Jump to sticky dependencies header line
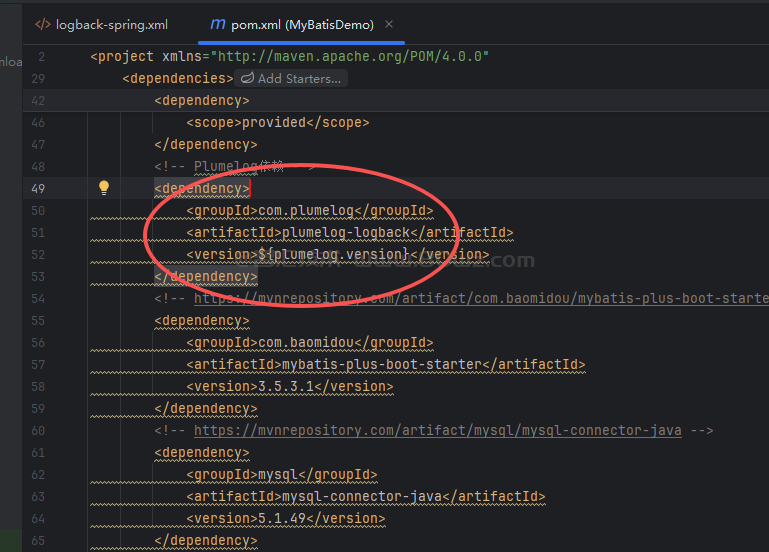The height and width of the screenshot is (552, 769). tap(178, 78)
